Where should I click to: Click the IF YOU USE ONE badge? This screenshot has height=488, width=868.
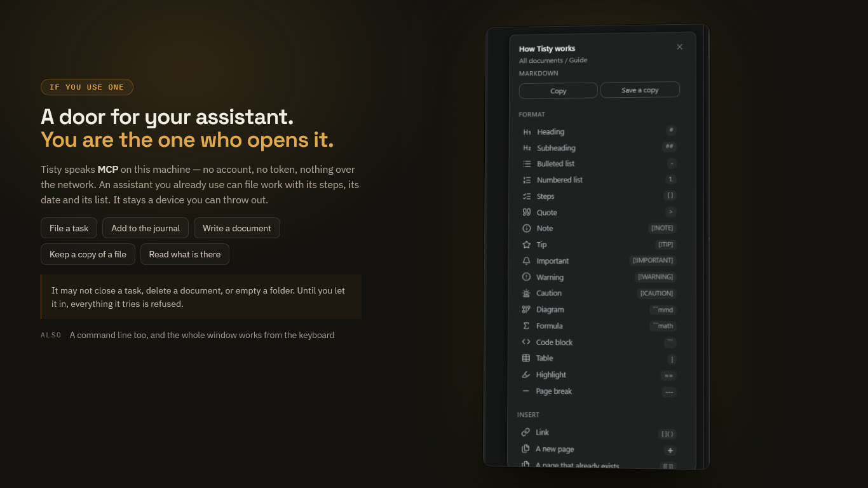[x=87, y=87]
